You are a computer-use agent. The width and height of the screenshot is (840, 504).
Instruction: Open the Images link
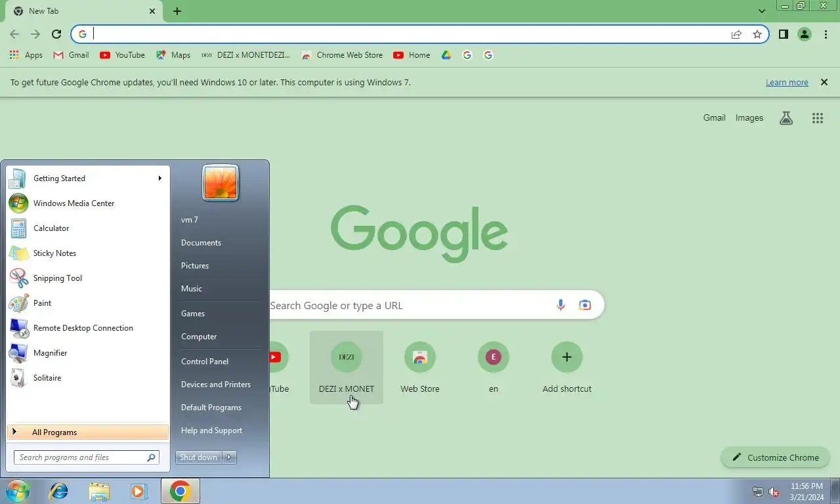pos(749,117)
